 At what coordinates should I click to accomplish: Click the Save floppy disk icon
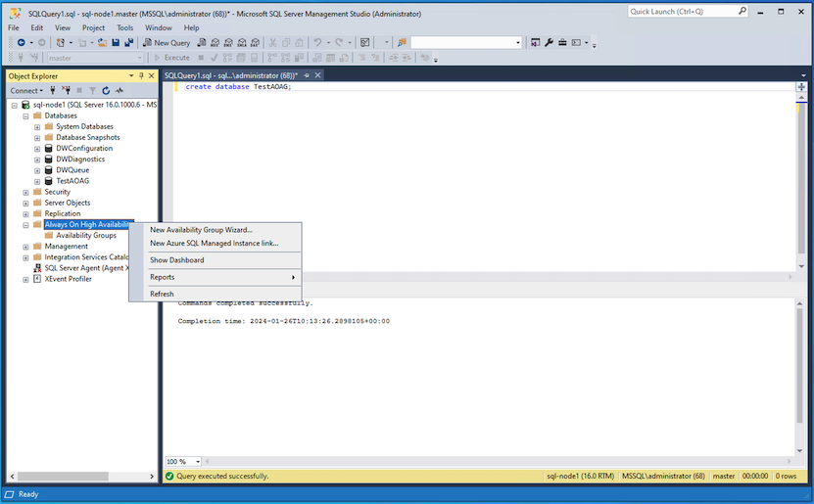coord(116,42)
